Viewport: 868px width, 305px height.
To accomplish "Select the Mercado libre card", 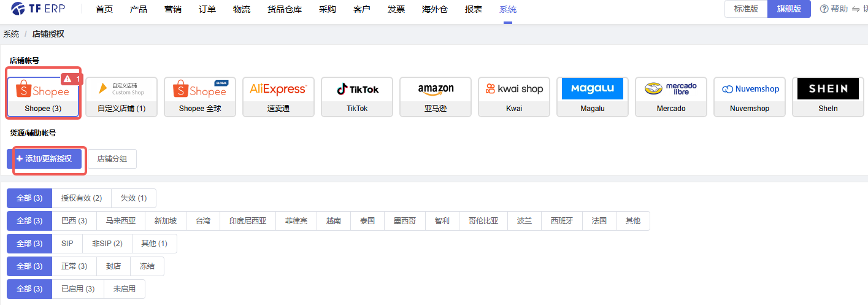I will [x=671, y=96].
